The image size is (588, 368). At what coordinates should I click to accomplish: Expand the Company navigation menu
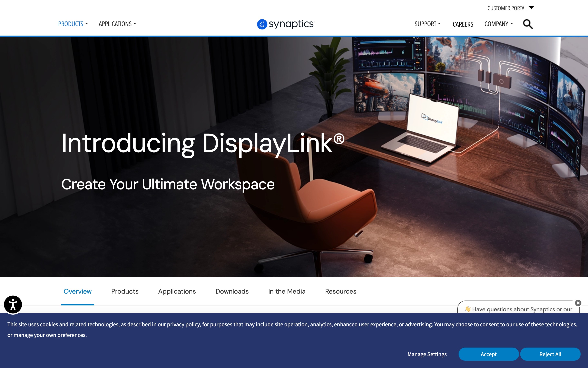coord(499,24)
